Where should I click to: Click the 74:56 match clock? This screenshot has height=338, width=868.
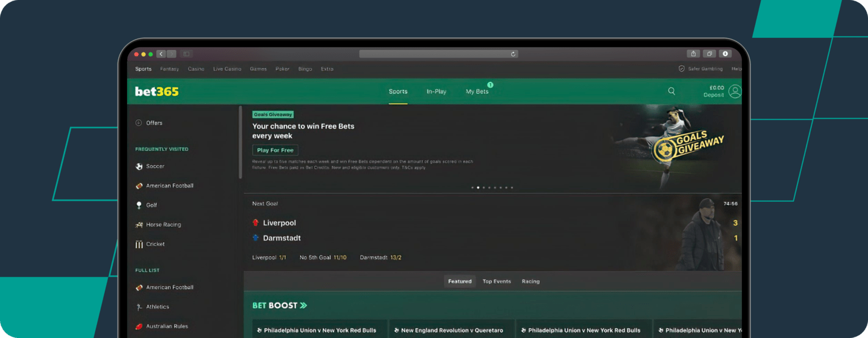pos(731,204)
